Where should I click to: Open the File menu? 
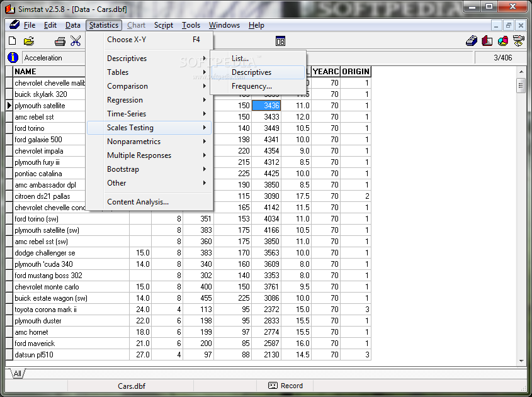[30, 25]
